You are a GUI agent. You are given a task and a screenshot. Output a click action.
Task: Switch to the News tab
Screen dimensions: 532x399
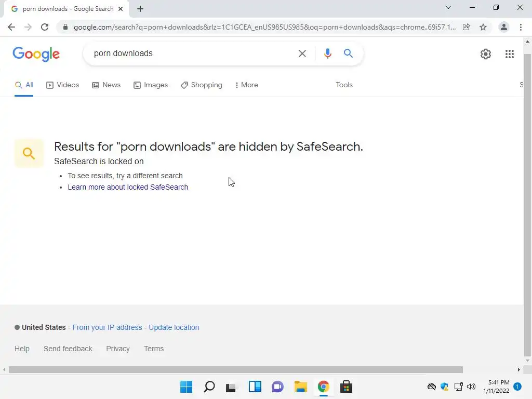[x=106, y=85]
